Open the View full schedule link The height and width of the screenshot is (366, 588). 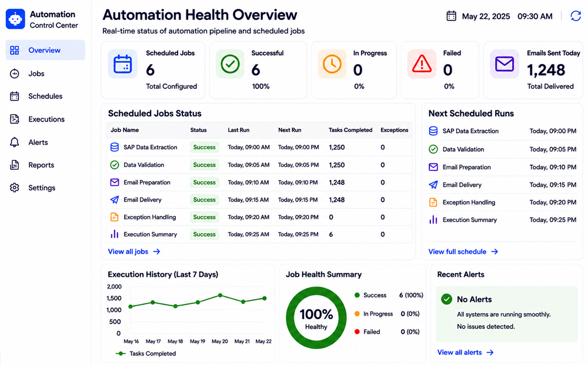(463, 252)
